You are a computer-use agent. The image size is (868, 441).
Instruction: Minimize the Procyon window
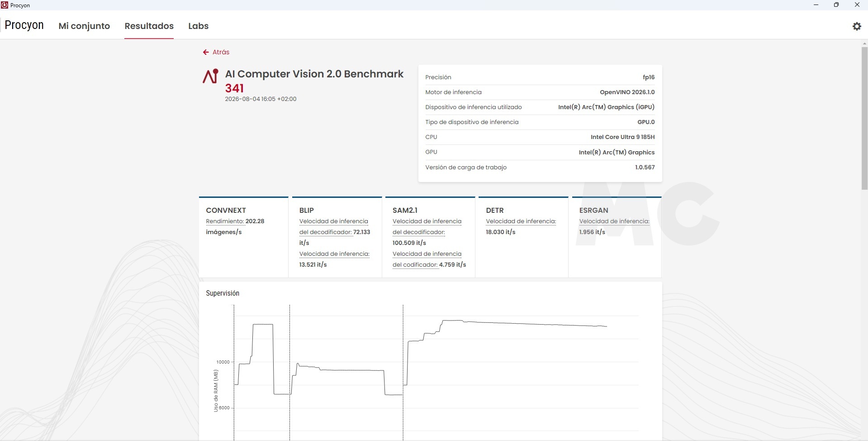pos(816,5)
